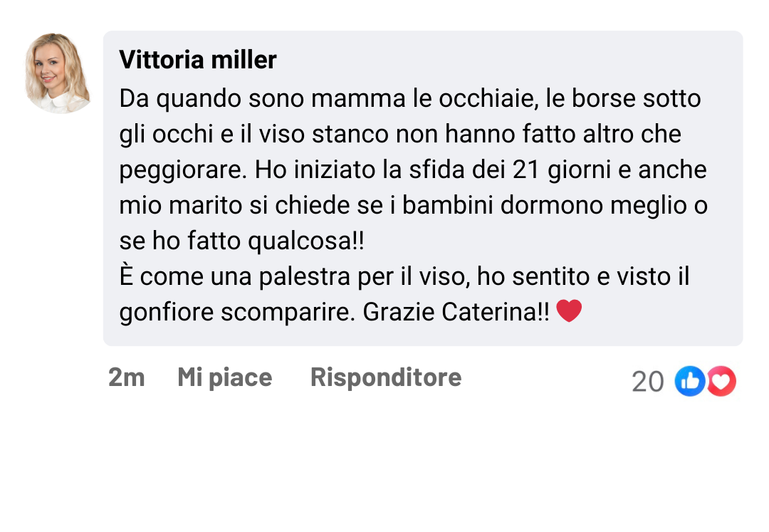Click the blue thumbs-up reaction icon

tap(689, 382)
